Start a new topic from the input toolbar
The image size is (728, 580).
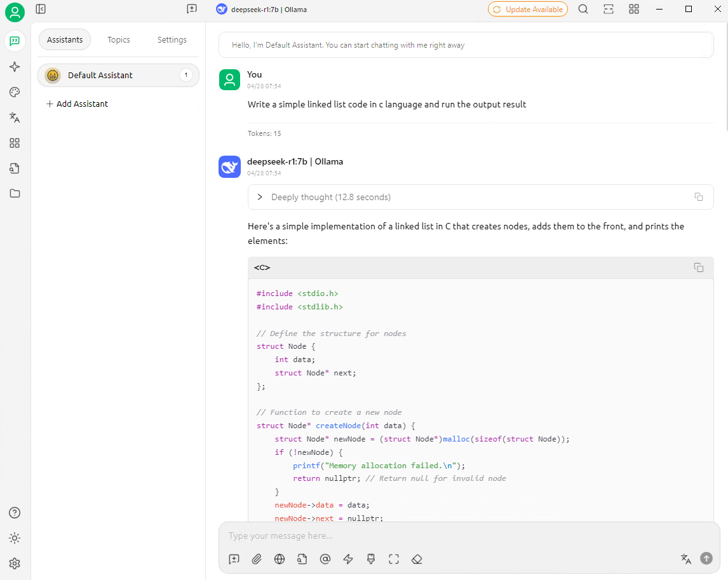pyautogui.click(x=234, y=559)
